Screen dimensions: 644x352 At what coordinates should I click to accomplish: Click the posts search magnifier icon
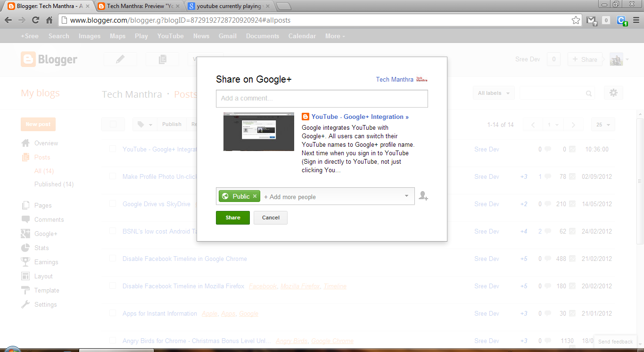(x=589, y=93)
